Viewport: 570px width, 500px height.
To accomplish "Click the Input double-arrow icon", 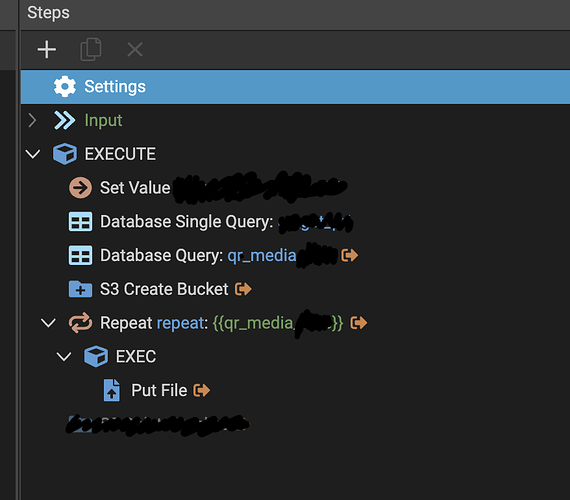I will click(65, 120).
